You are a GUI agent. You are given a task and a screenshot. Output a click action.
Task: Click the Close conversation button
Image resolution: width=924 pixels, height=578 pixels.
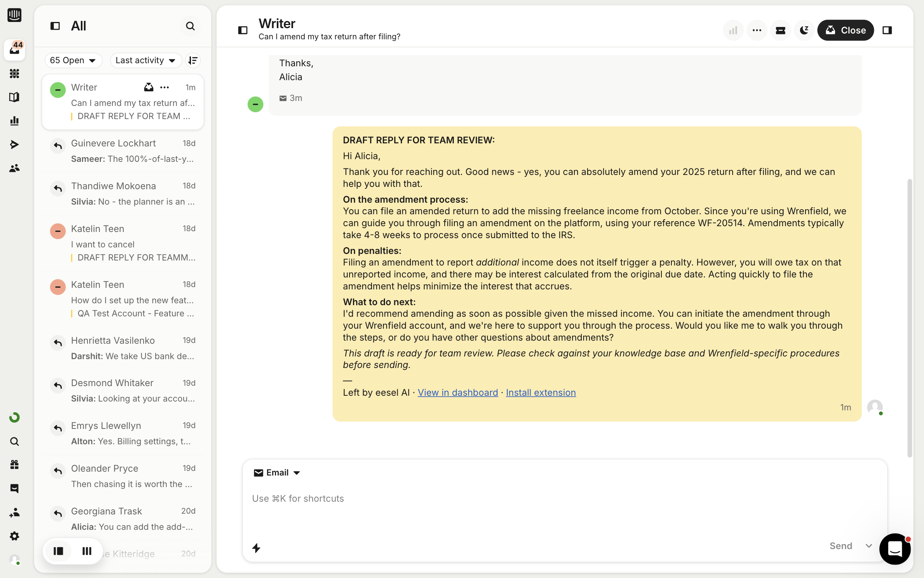(845, 30)
